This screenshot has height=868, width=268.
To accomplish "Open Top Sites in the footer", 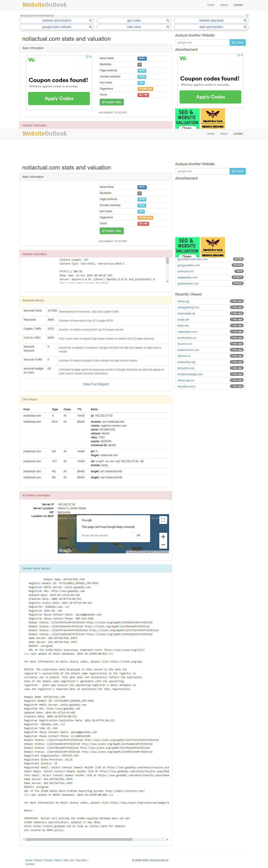I will [x=81, y=860].
